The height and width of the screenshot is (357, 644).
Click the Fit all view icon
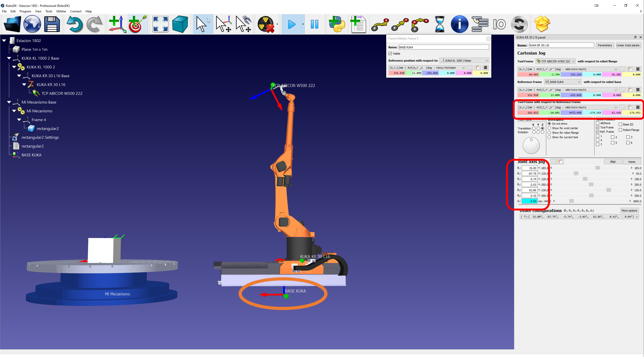pos(160,24)
